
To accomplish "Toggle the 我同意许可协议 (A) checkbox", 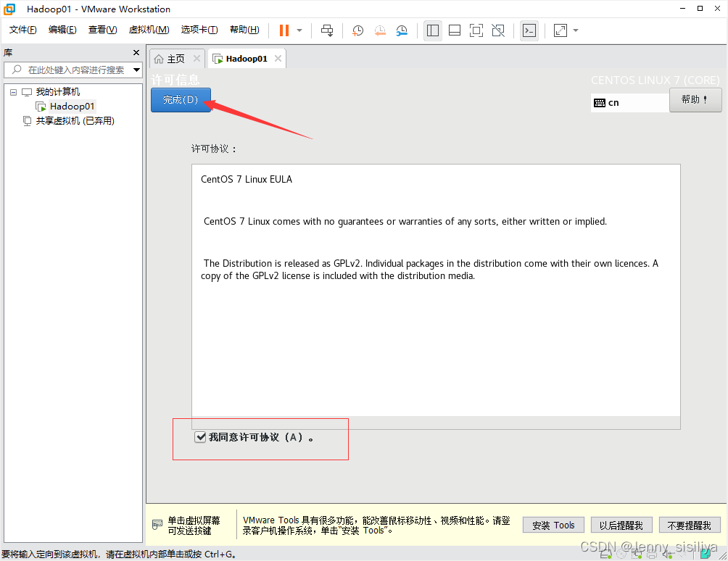I will tap(200, 437).
